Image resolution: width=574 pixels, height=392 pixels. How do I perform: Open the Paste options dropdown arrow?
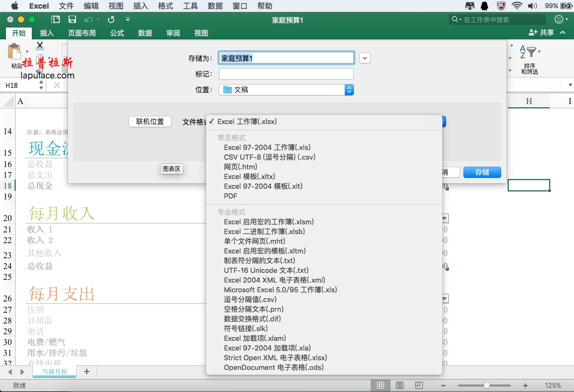27,51
